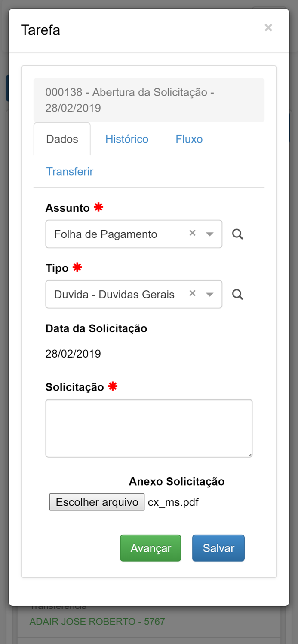Focus the Solicitação text area
298x644 pixels.
(x=149, y=428)
